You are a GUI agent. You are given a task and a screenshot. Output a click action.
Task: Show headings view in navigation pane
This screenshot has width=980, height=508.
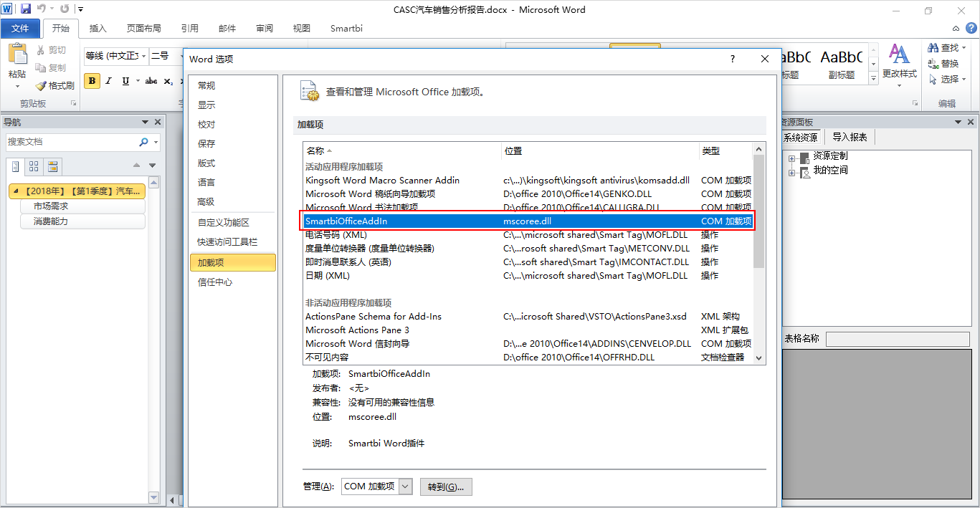point(16,167)
